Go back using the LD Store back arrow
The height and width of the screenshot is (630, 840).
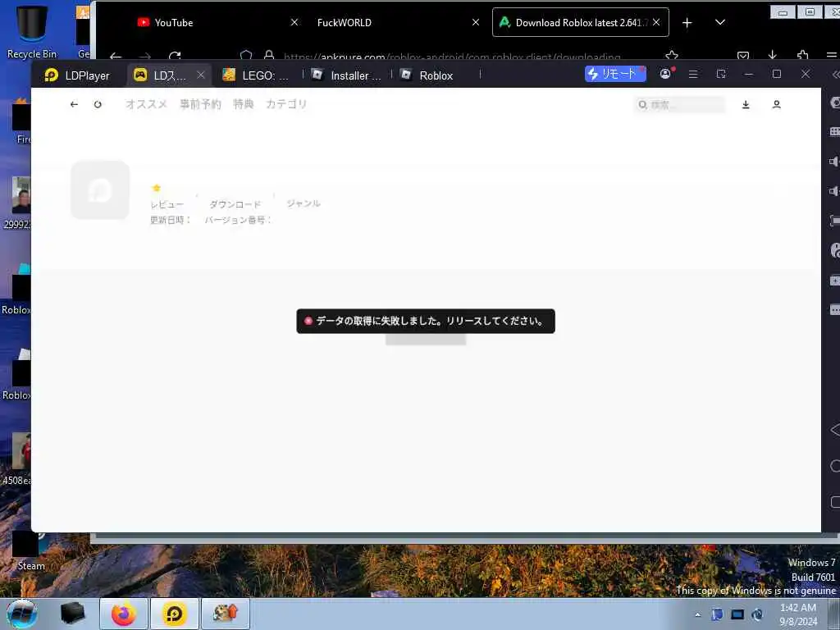[74, 104]
